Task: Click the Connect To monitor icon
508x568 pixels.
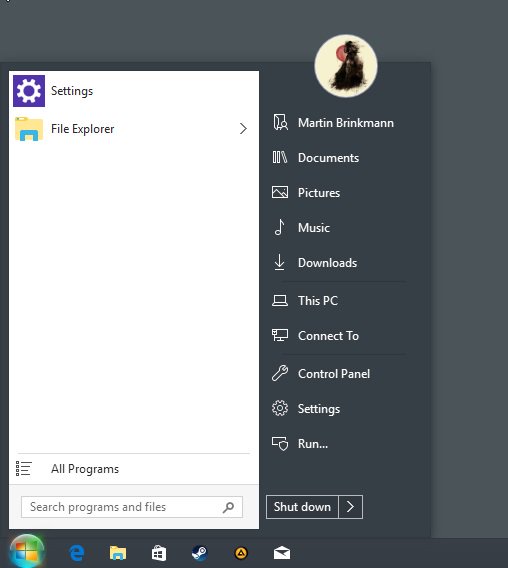Action: click(280, 335)
